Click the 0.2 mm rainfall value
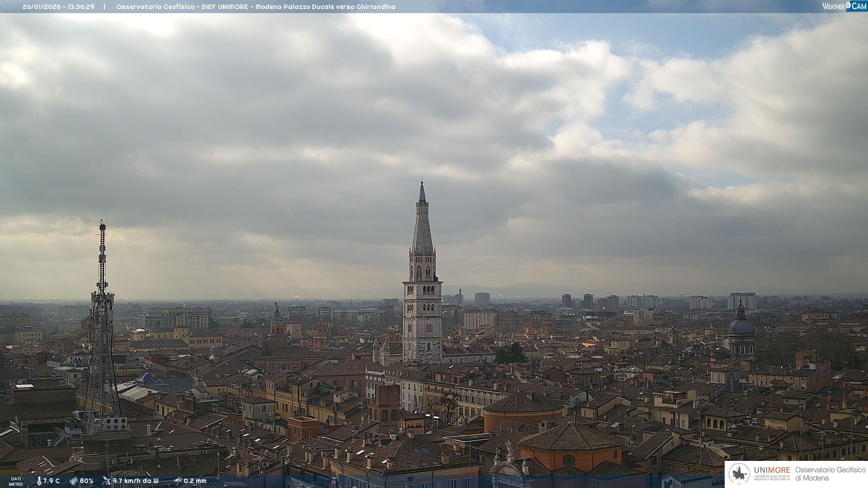The width and height of the screenshot is (868, 488). [195, 481]
